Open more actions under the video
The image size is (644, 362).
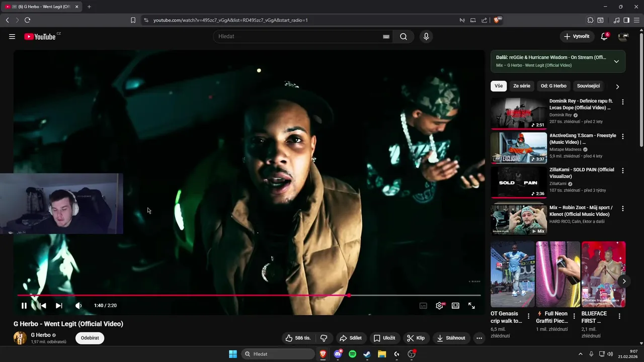pyautogui.click(x=479, y=338)
